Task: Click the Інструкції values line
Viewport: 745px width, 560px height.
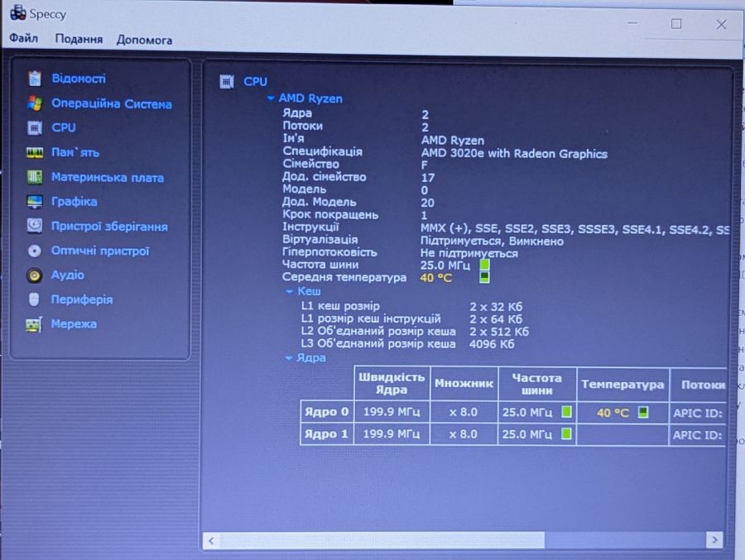Action: 575,229
